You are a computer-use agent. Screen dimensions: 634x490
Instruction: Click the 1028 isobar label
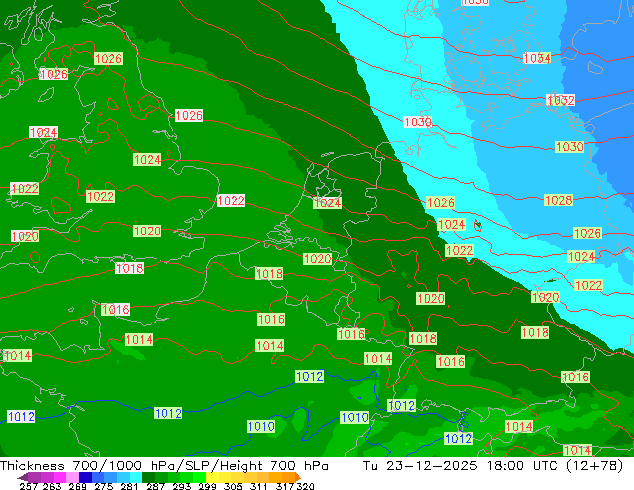(558, 200)
